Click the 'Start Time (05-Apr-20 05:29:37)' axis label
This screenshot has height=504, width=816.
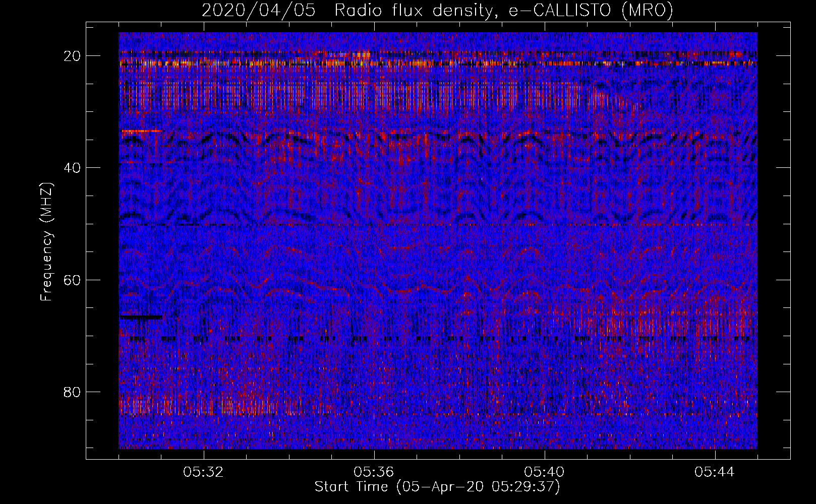(437, 487)
